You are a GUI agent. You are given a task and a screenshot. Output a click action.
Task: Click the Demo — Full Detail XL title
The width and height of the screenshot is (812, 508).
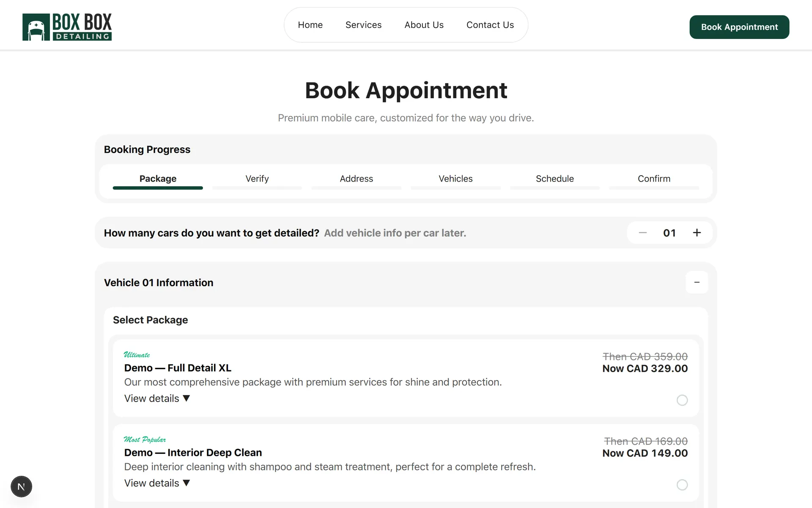click(178, 368)
